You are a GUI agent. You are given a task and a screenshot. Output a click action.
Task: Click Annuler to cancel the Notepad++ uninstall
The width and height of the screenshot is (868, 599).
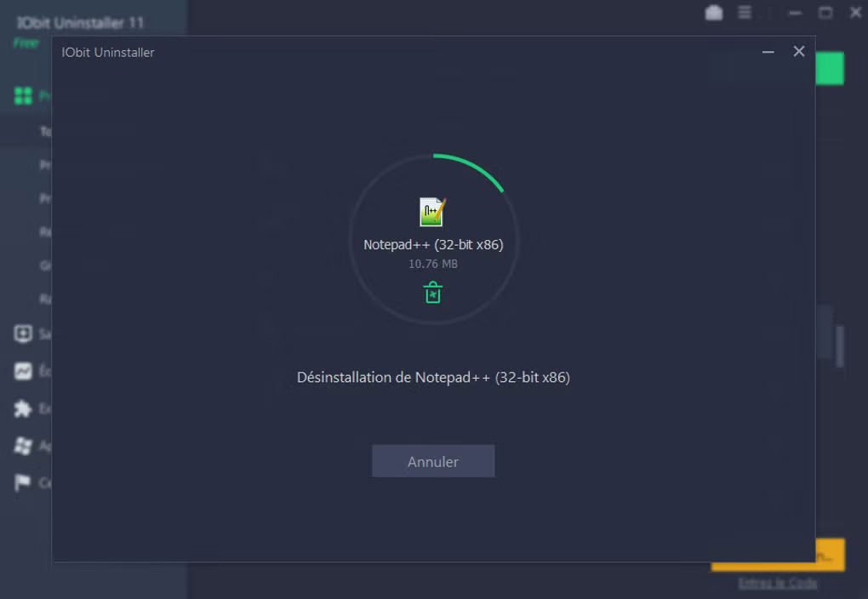pyautogui.click(x=433, y=460)
